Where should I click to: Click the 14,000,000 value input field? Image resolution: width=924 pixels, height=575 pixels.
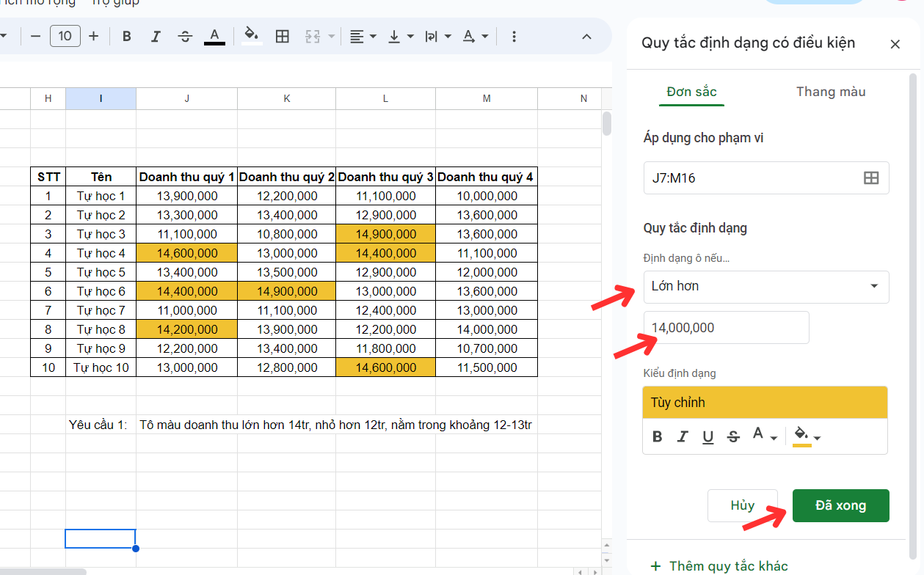coord(726,328)
